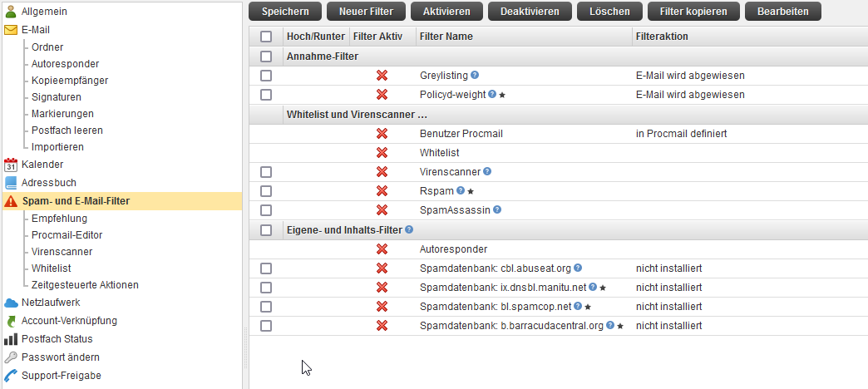Click the help icon next to Greylisting
Image resolution: width=868 pixels, height=389 pixels.
point(475,75)
